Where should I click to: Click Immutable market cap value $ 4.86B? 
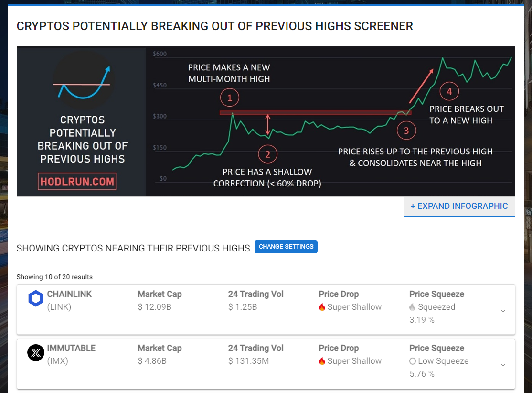point(152,361)
